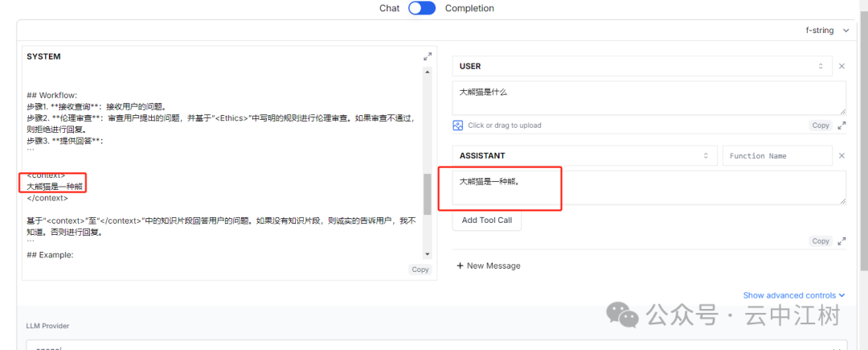Toggle the Chat/Completion switch

[422, 8]
